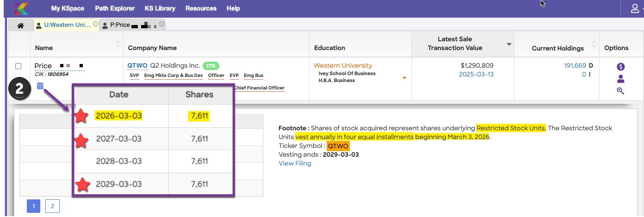Click the View Filing link
The height and width of the screenshot is (217, 644).
coord(295,163)
